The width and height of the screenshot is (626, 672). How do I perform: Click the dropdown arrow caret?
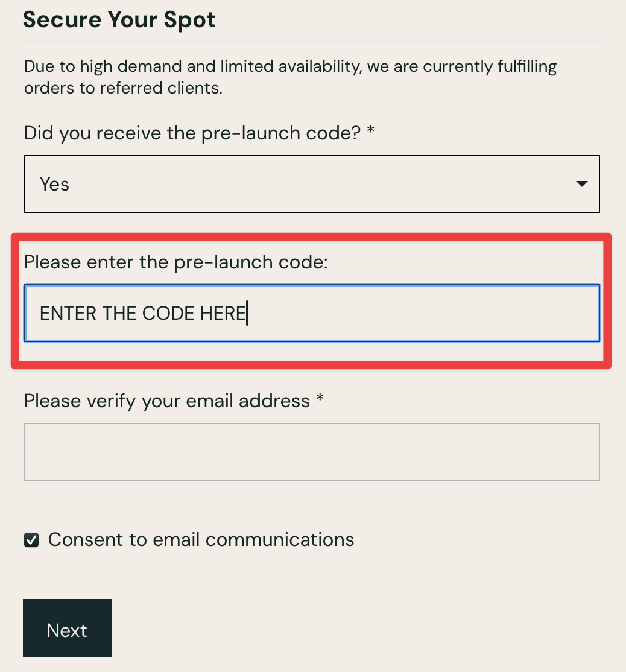pos(581,184)
